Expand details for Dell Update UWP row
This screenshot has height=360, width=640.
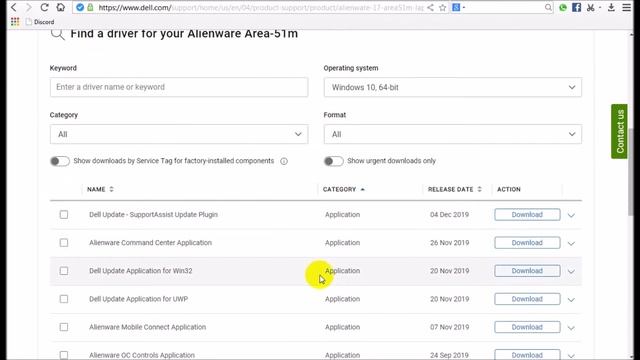pyautogui.click(x=571, y=300)
